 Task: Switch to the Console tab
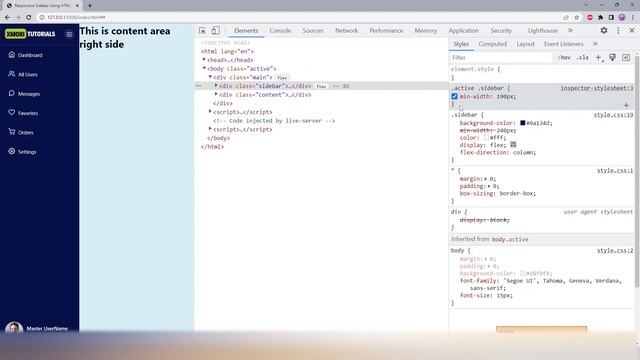pyautogui.click(x=280, y=31)
